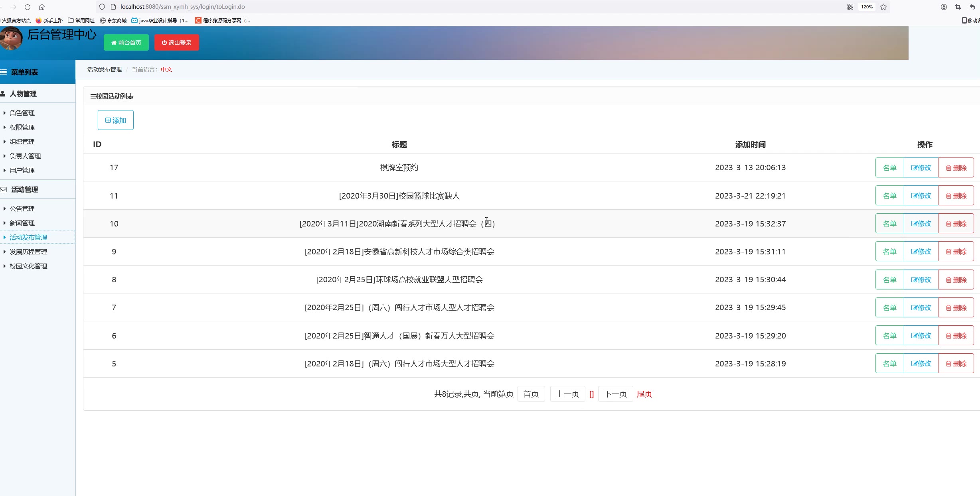Open the QR code icon in address bar

point(850,7)
